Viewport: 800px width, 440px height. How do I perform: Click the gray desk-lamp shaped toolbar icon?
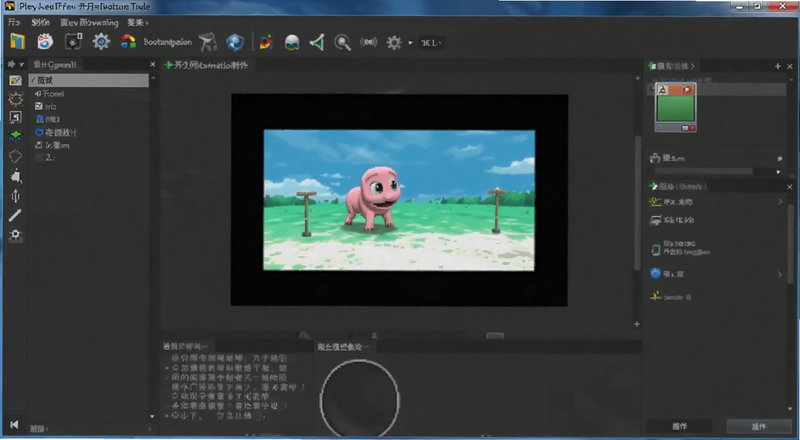(x=208, y=42)
